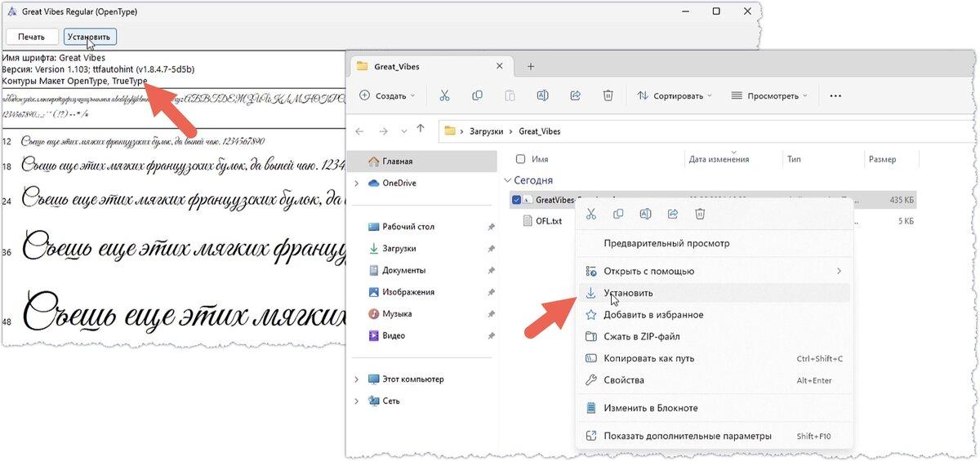Choose Изменить в Блокноте

[715, 408]
